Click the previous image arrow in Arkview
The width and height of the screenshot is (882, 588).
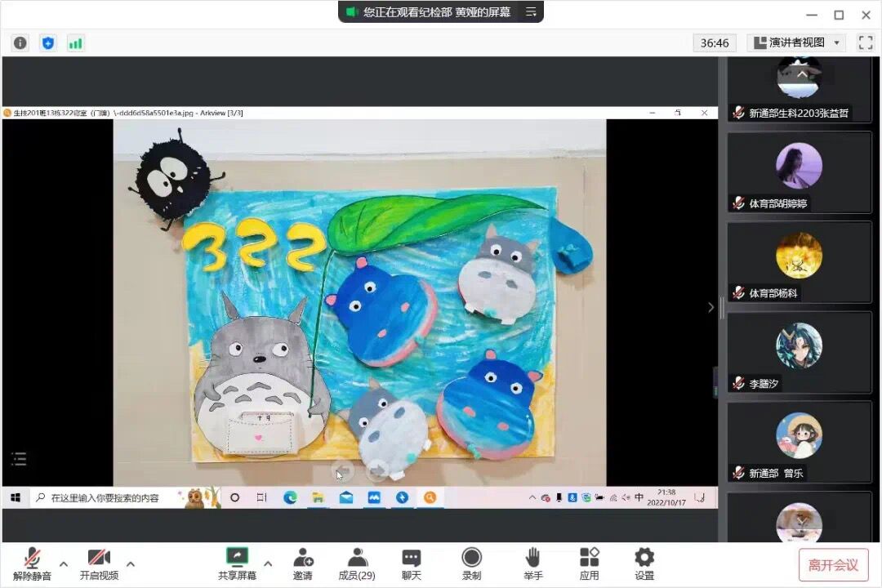click(x=343, y=470)
